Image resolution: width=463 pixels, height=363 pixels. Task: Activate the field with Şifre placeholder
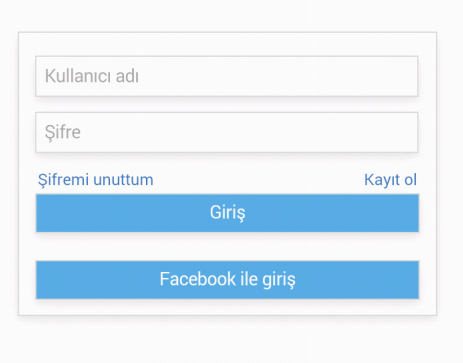227,132
